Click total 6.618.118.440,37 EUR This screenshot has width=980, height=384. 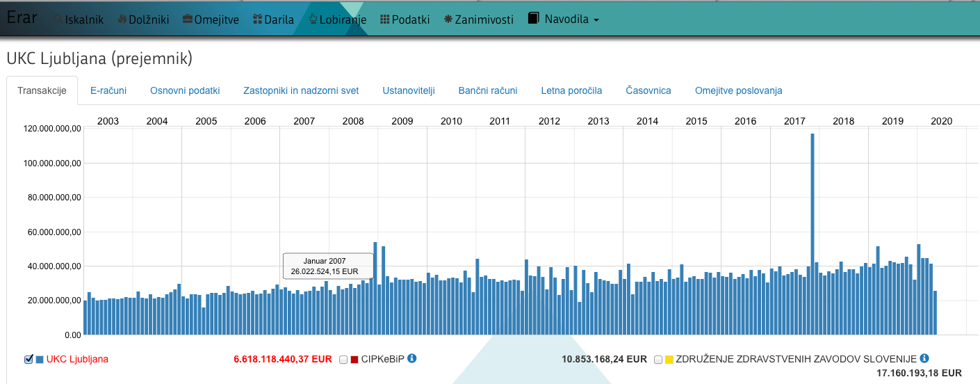[x=283, y=360]
